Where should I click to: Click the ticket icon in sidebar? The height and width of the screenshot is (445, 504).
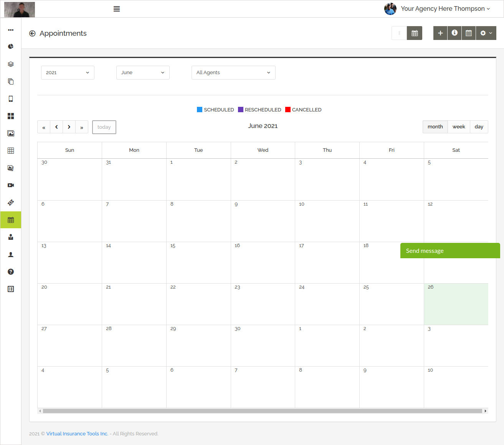[11, 203]
